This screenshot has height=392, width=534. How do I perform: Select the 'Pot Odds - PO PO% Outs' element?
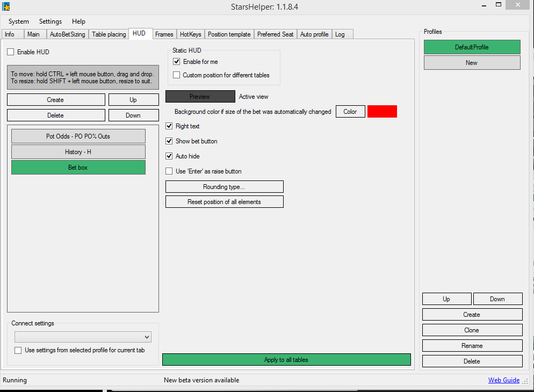pos(78,136)
